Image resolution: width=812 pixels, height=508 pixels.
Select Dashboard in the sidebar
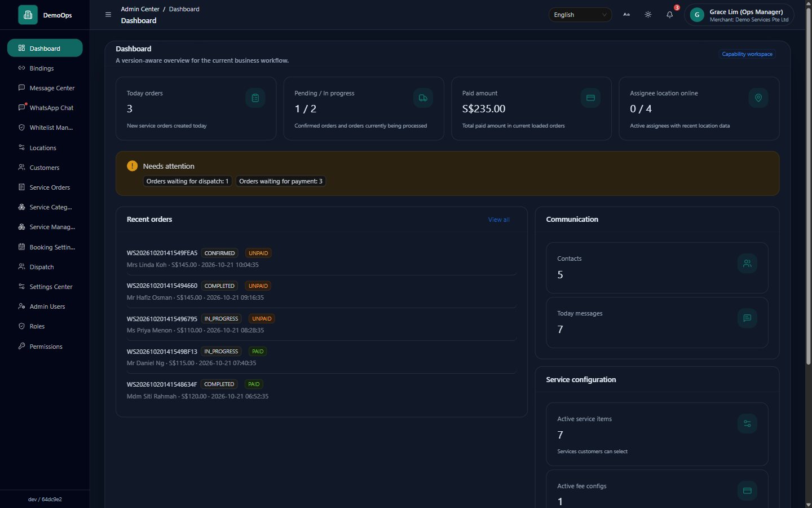click(45, 48)
